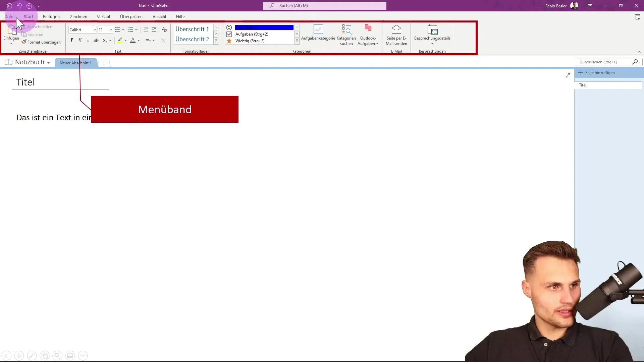Click the Fabio Basler account name
The image size is (644, 362).
pyautogui.click(x=556, y=6)
